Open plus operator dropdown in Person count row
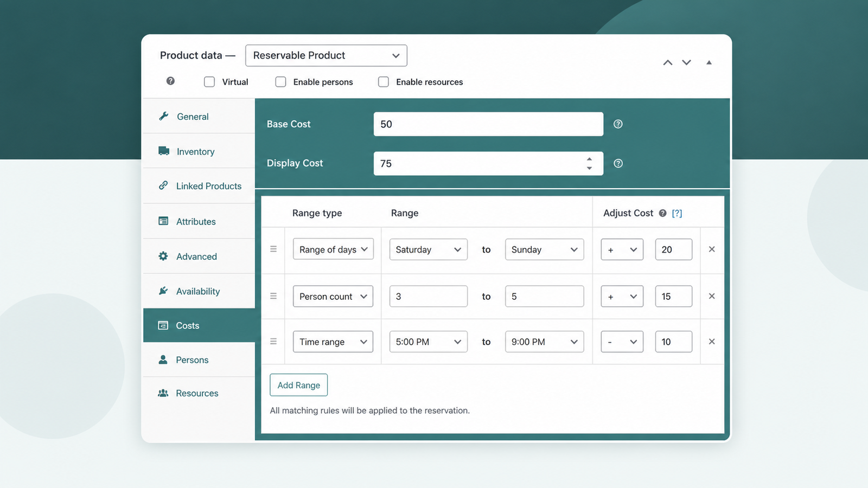Screen dimensions: 868x488 (x=622, y=297)
